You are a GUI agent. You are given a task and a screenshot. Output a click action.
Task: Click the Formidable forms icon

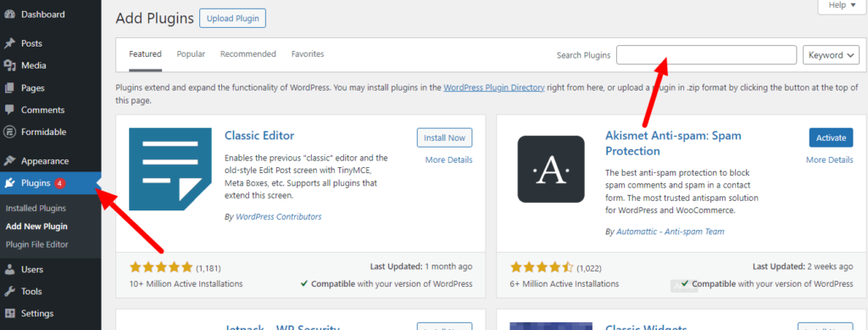9,131
